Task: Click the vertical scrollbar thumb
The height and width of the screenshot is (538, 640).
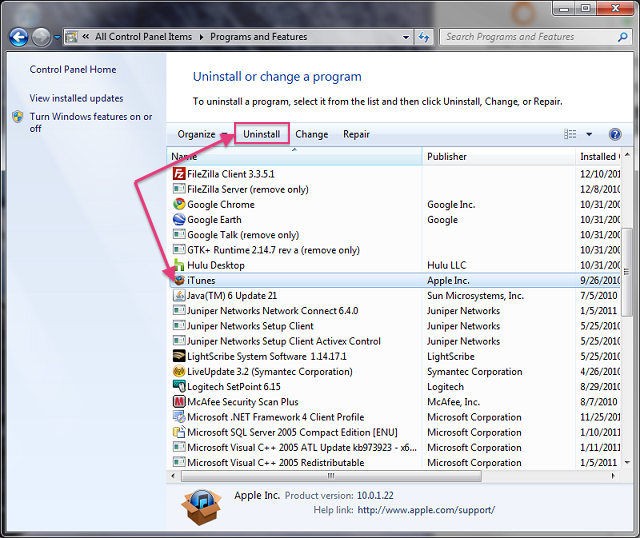Action: click(x=627, y=272)
